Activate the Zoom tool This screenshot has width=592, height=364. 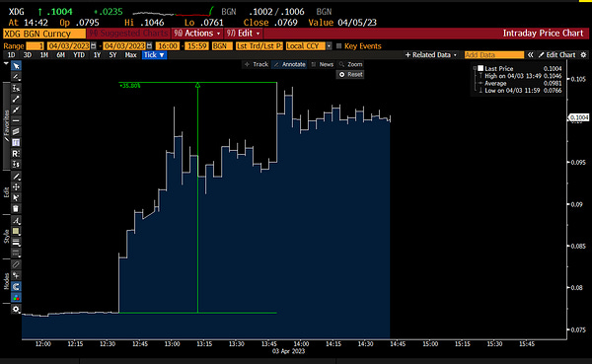tap(350, 64)
